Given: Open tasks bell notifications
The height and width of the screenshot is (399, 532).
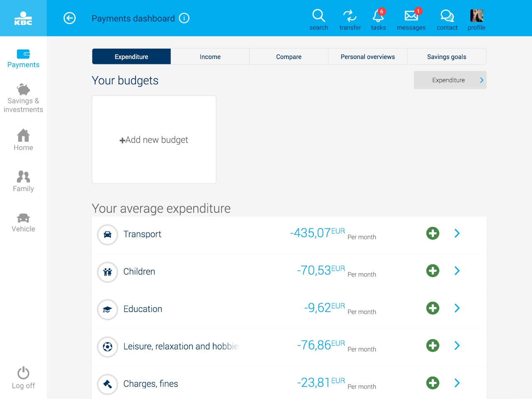Looking at the screenshot, I should (x=378, y=20).
